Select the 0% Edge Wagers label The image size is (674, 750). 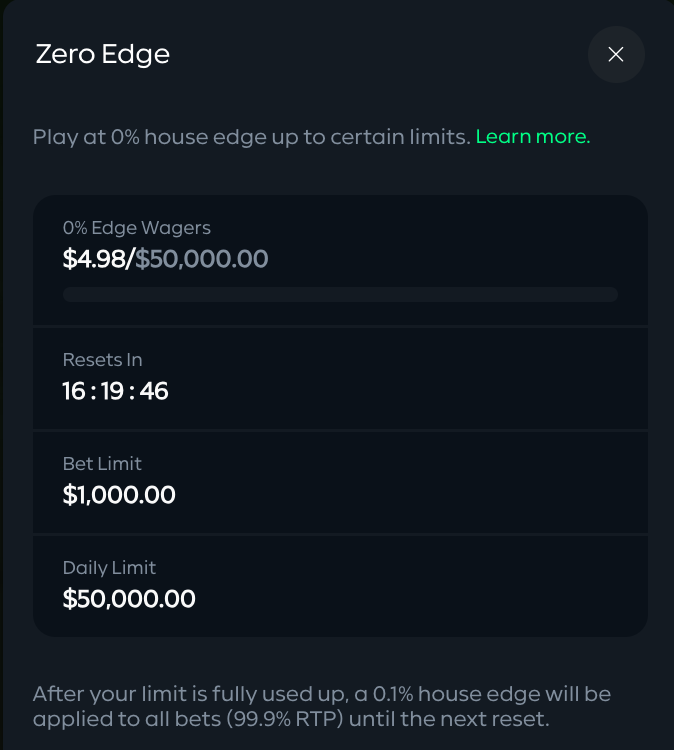[137, 228]
